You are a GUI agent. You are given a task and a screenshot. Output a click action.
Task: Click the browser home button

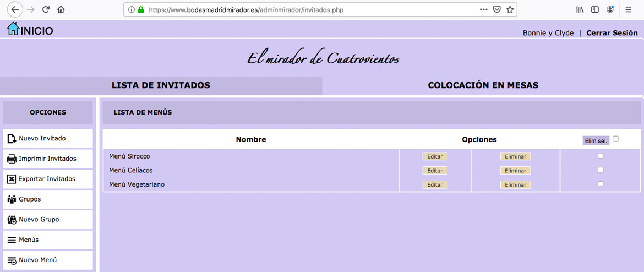click(x=61, y=9)
